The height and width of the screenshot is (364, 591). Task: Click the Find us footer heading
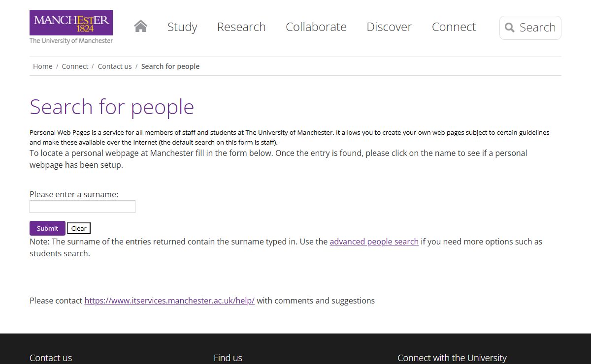[x=228, y=358]
